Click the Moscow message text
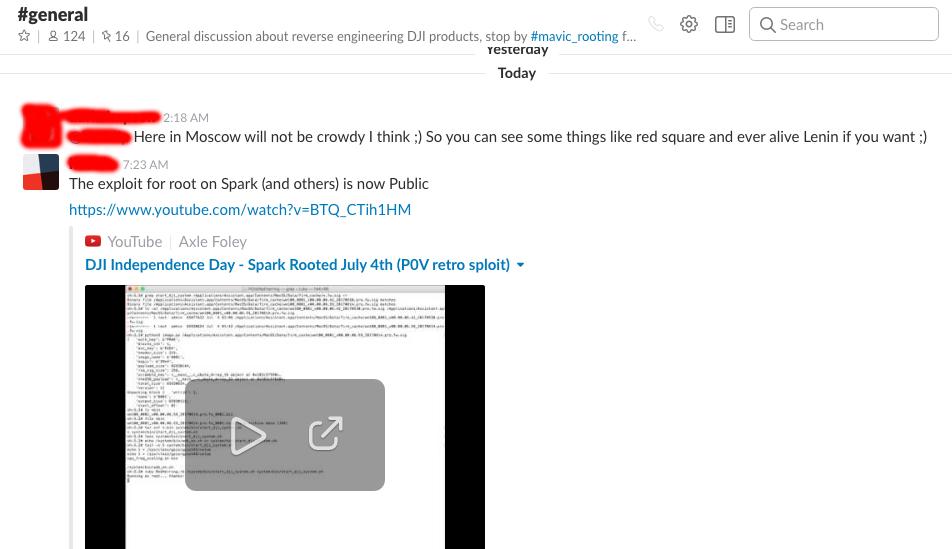952x549 pixels. (x=530, y=137)
